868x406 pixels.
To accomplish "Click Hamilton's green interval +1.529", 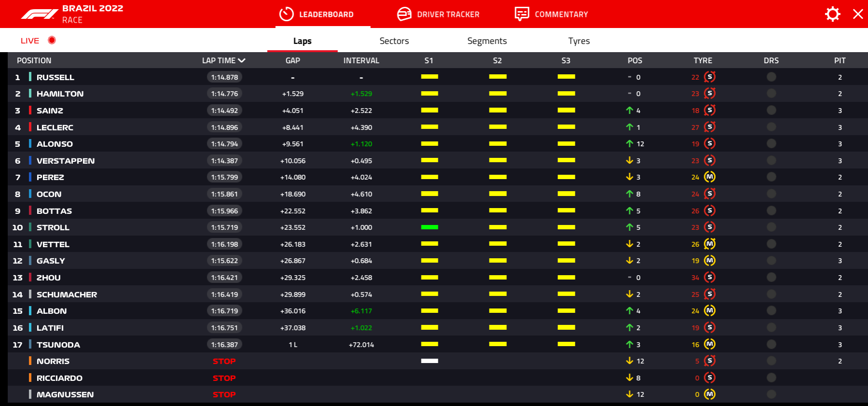I will point(361,94).
